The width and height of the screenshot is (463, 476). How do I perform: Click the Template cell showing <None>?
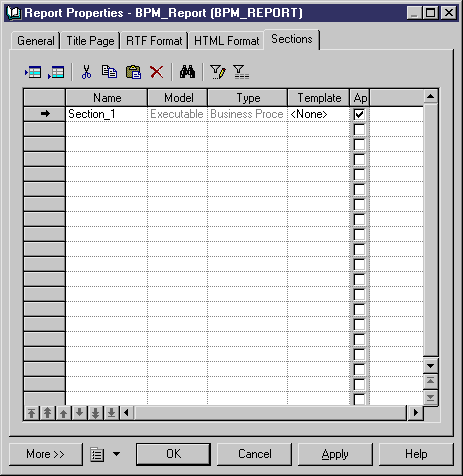(x=318, y=114)
